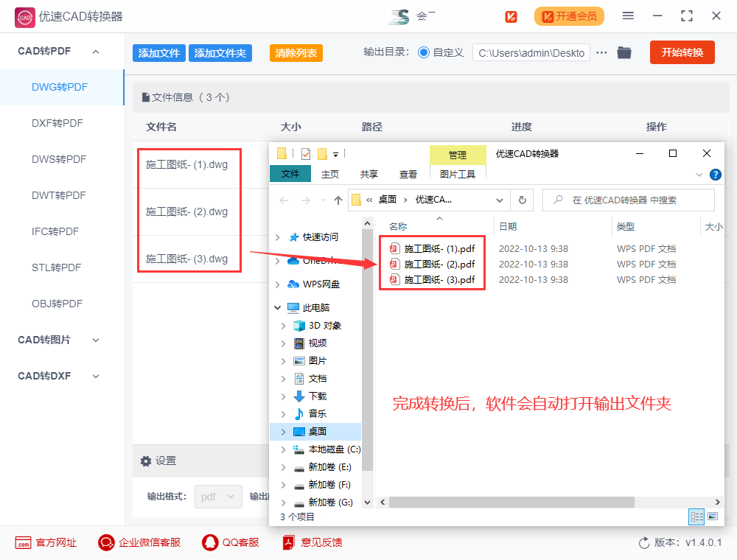Expand the CAD转DXF sidebar section

pyautogui.click(x=96, y=377)
